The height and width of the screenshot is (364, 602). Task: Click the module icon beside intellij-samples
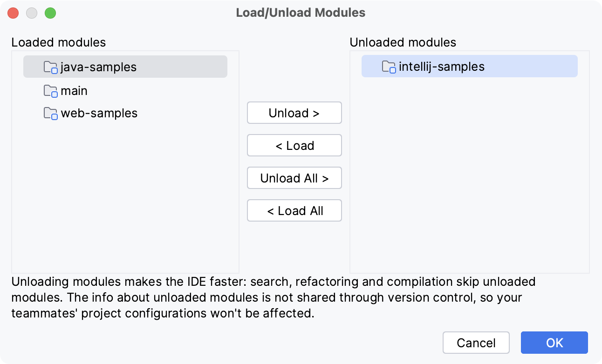click(388, 67)
